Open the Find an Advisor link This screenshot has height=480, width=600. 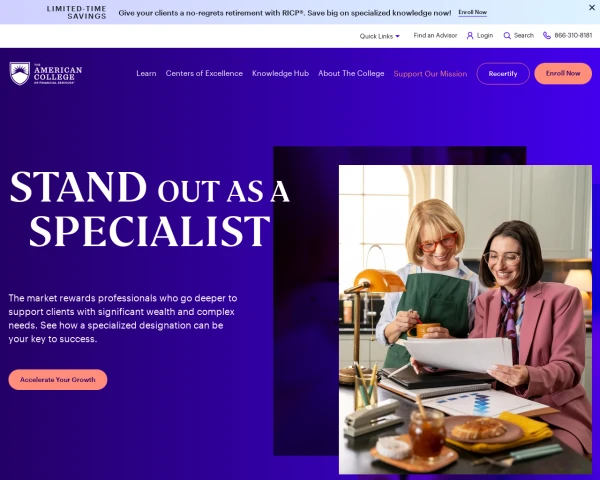435,36
